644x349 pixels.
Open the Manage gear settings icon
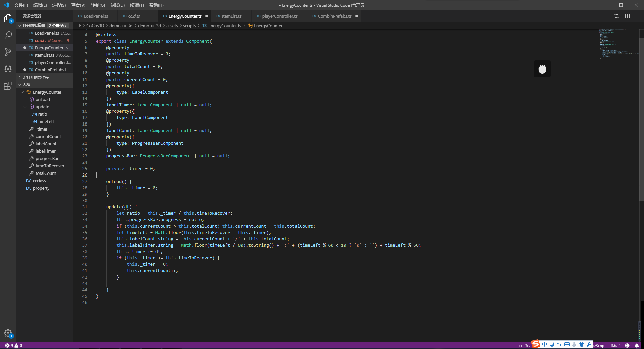(8, 333)
